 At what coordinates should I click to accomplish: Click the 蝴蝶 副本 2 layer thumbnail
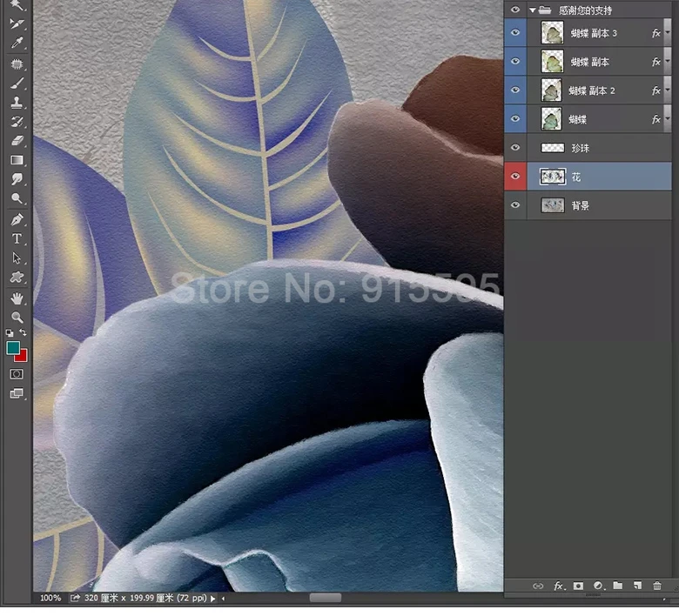pyautogui.click(x=553, y=90)
